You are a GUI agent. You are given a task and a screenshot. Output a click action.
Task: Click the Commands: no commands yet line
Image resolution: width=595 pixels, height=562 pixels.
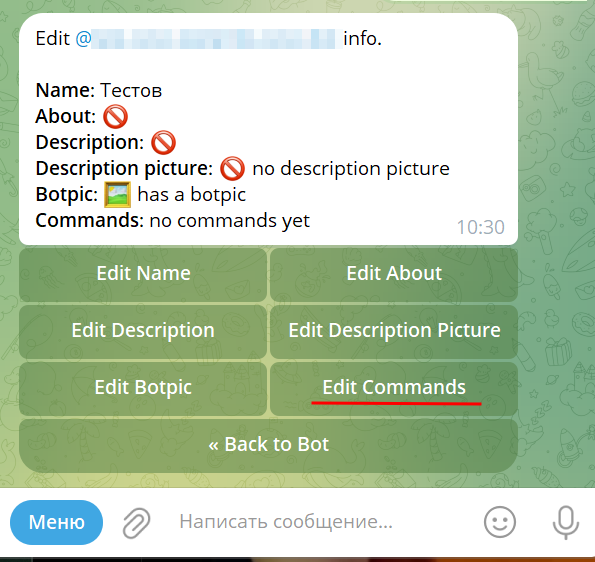(173, 220)
